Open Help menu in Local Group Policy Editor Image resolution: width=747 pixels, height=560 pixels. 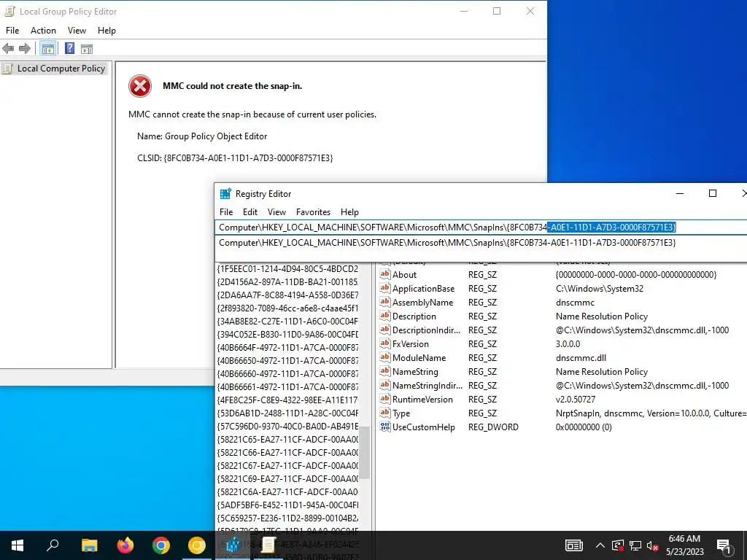point(107,31)
